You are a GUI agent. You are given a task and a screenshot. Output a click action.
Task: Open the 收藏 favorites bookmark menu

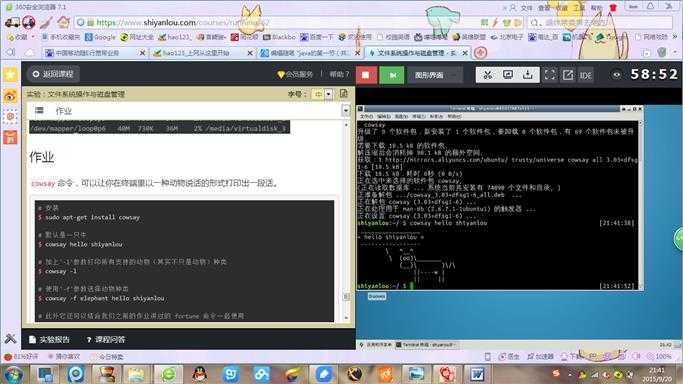[x=20, y=37]
